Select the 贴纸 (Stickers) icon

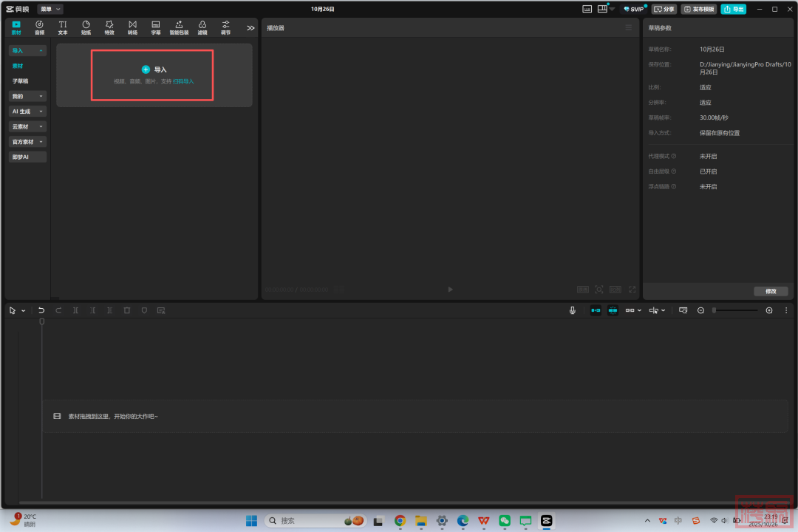(86, 27)
